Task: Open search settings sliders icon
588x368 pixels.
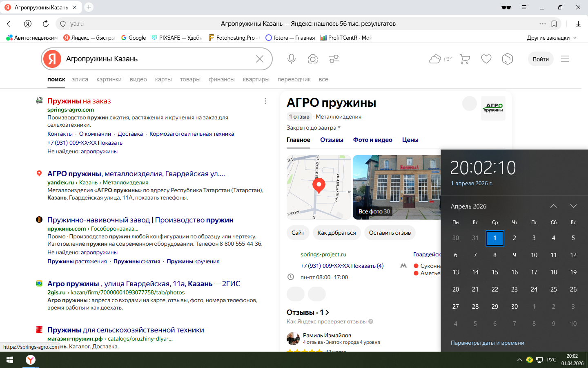Action: click(334, 59)
